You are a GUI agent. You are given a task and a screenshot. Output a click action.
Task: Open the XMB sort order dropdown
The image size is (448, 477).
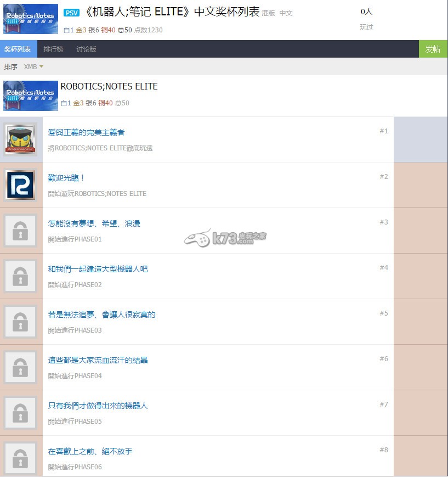[x=33, y=66]
